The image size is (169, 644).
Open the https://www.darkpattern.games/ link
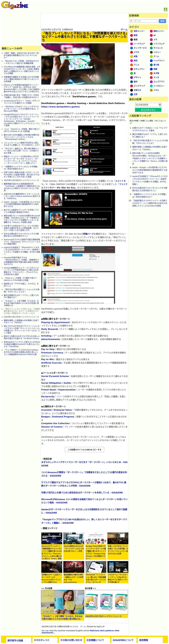pyautogui.click(x=61, y=107)
